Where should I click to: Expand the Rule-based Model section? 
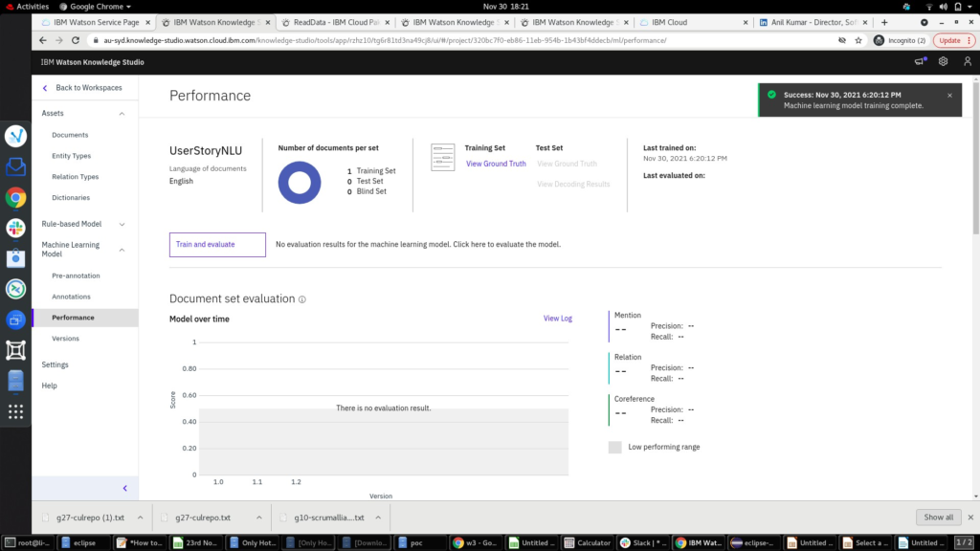tap(122, 224)
